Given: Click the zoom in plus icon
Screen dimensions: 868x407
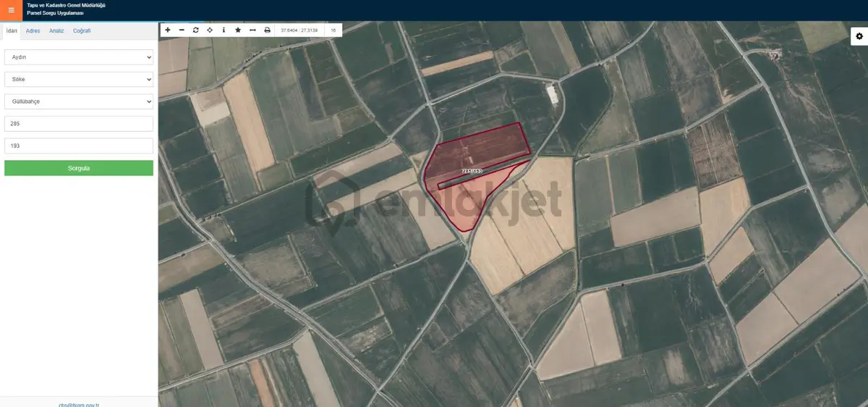Looking at the screenshot, I should pos(168,30).
